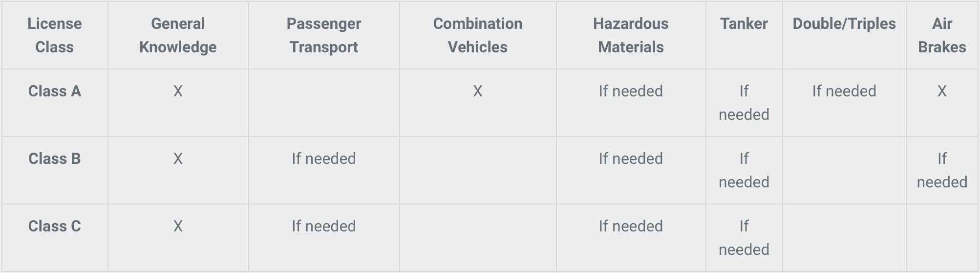Click Class A's Double/Triples 'If needed' cell

click(x=844, y=91)
